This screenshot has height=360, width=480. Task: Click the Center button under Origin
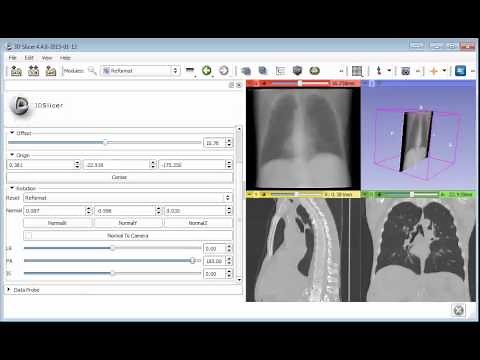click(x=119, y=177)
